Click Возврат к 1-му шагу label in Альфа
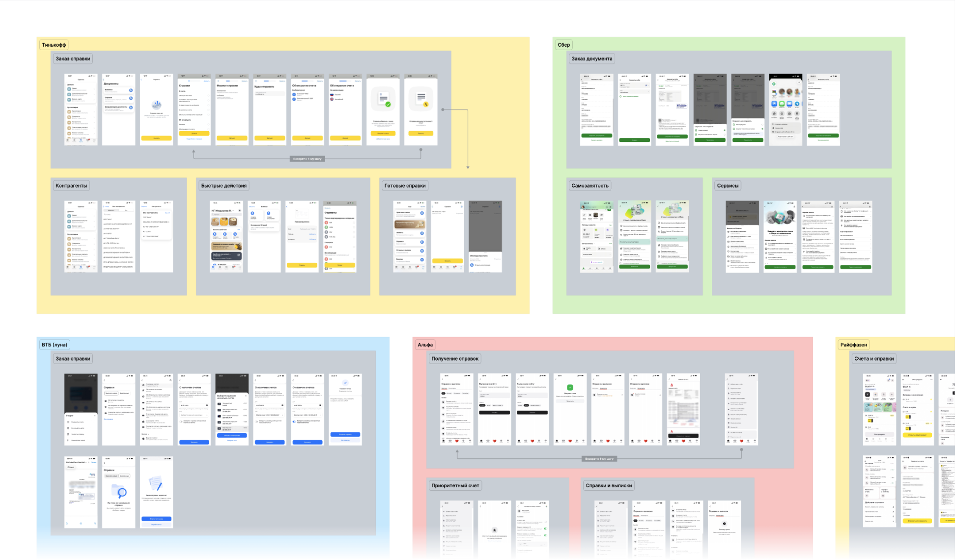Screen dimensions: 955x560 599,459
